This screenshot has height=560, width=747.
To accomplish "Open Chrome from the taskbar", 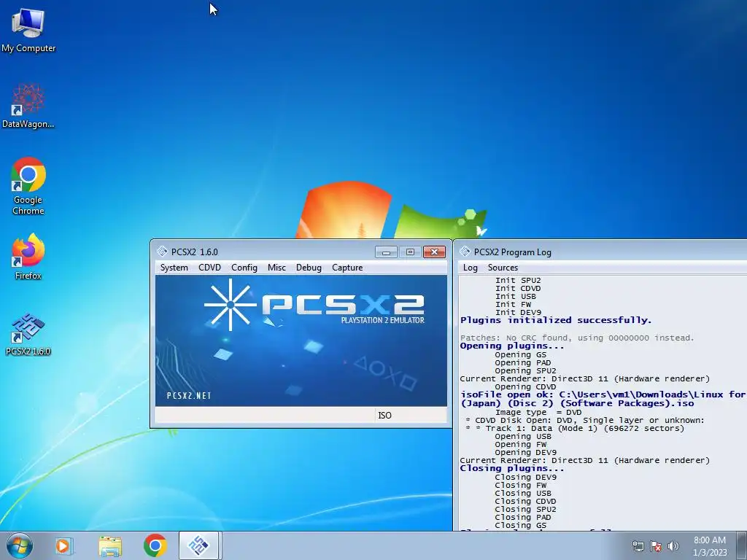I will [x=155, y=545].
